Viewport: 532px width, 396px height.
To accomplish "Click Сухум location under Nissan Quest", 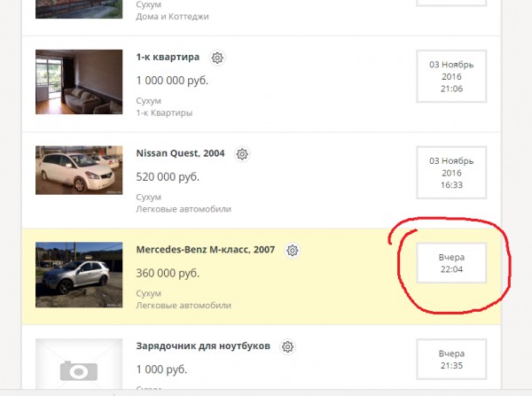I will coord(149,198).
